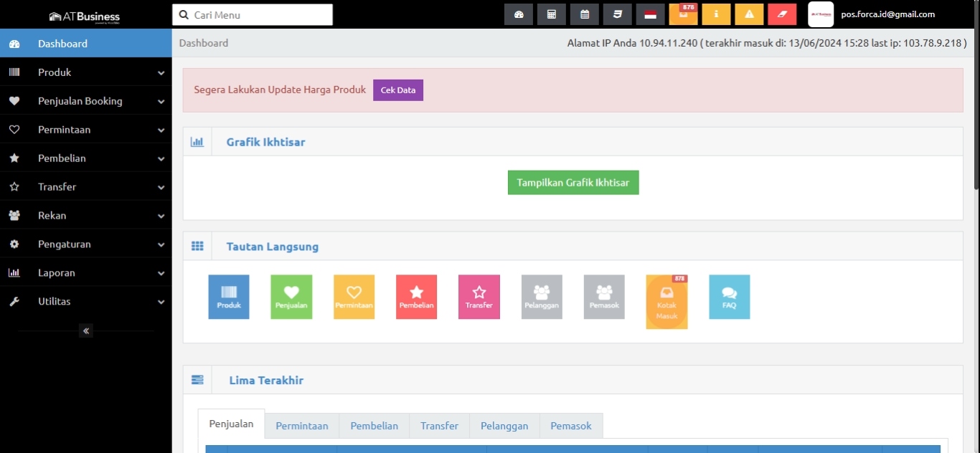Expand the Produk sidebar menu

click(86, 72)
